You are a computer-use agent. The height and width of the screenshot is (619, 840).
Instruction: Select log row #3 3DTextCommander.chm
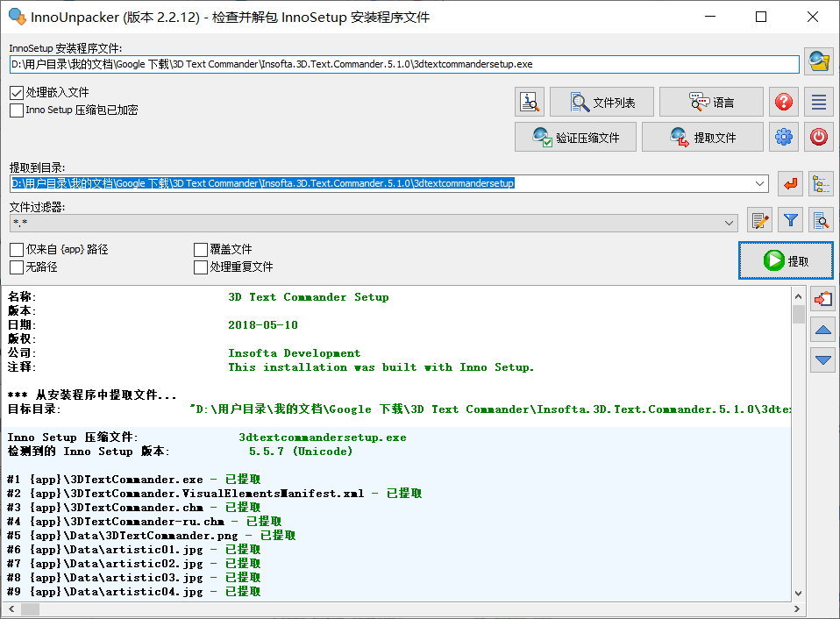(x=134, y=507)
